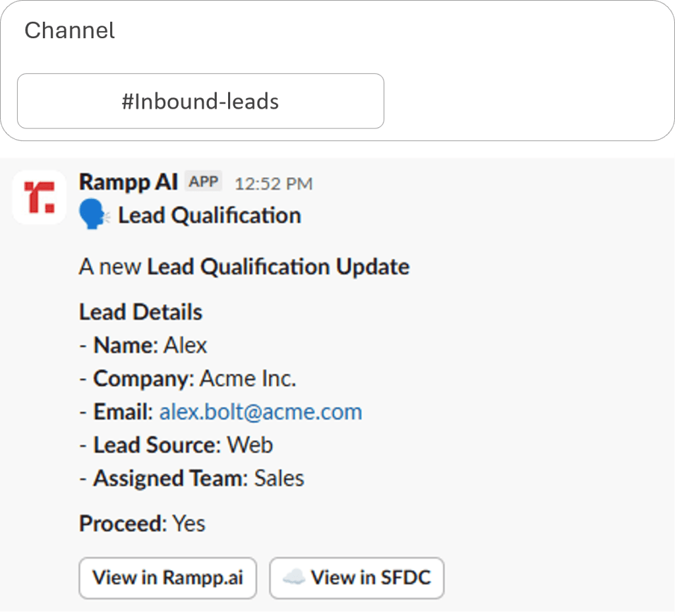Click the Lead Qualification message title
This screenshot has width=675, height=616.
point(210,215)
